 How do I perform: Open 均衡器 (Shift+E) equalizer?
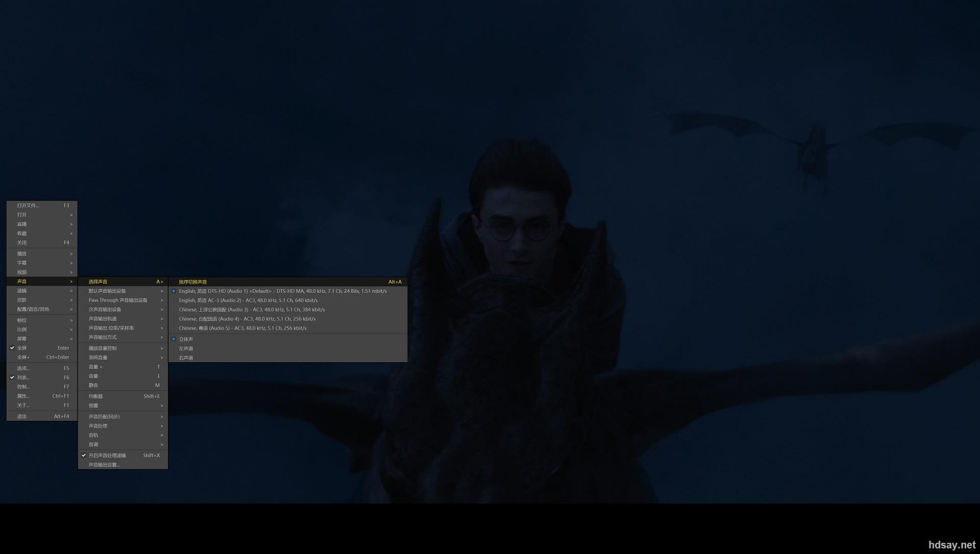click(x=123, y=396)
